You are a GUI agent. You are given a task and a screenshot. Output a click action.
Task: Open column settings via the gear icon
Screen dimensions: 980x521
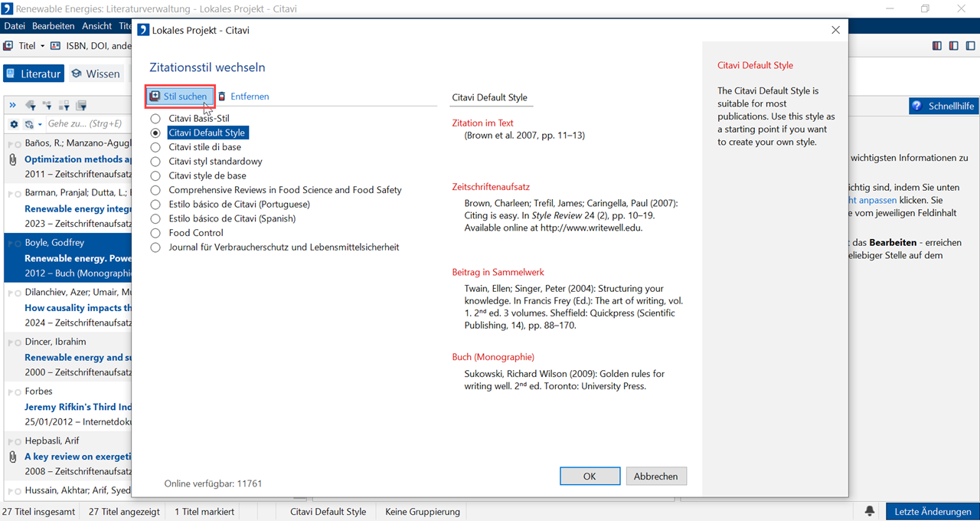(x=14, y=124)
